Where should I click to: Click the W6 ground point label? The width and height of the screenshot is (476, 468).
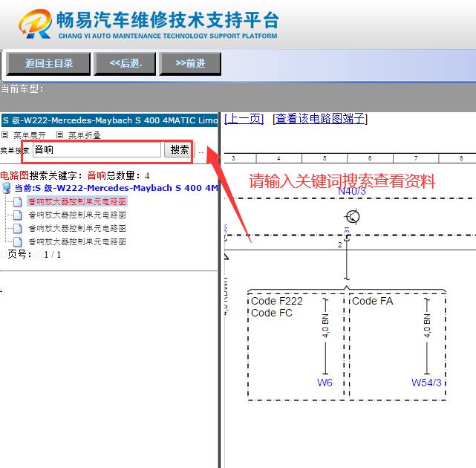point(325,383)
